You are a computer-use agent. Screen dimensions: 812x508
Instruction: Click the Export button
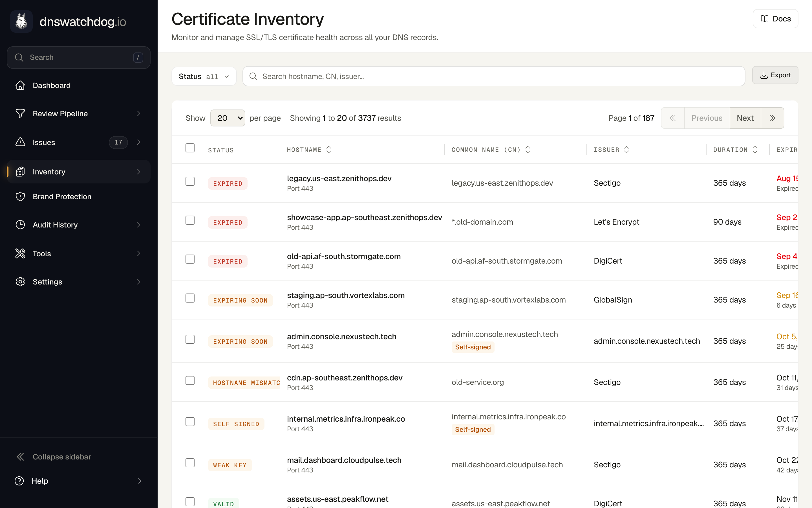[x=775, y=75]
